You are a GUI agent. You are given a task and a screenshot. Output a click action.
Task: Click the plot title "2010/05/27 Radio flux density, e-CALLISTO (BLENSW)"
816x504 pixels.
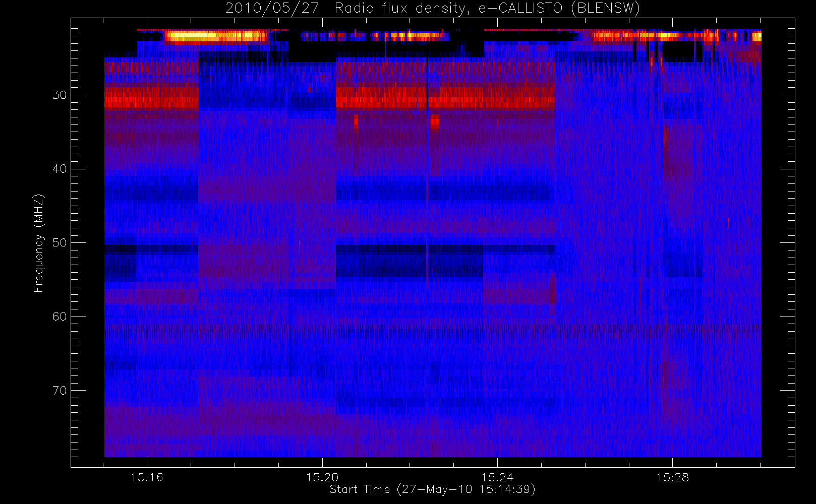[x=432, y=9]
